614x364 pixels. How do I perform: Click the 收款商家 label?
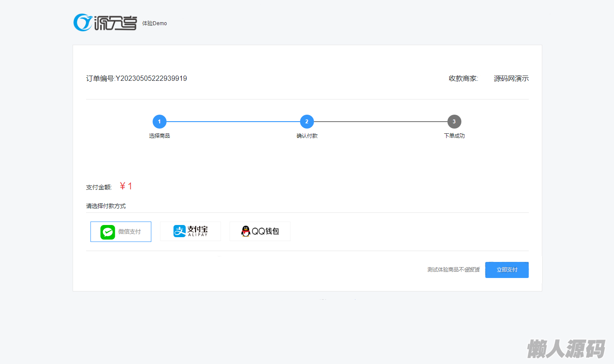point(463,79)
